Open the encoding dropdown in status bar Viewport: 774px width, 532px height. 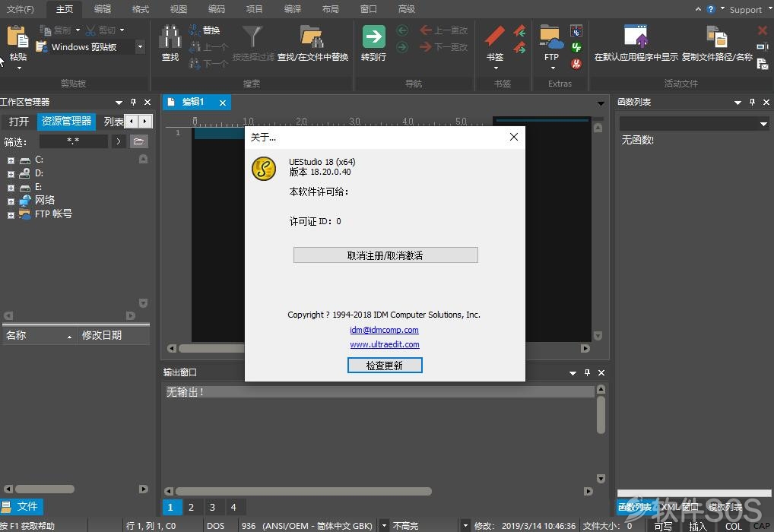tap(384, 526)
